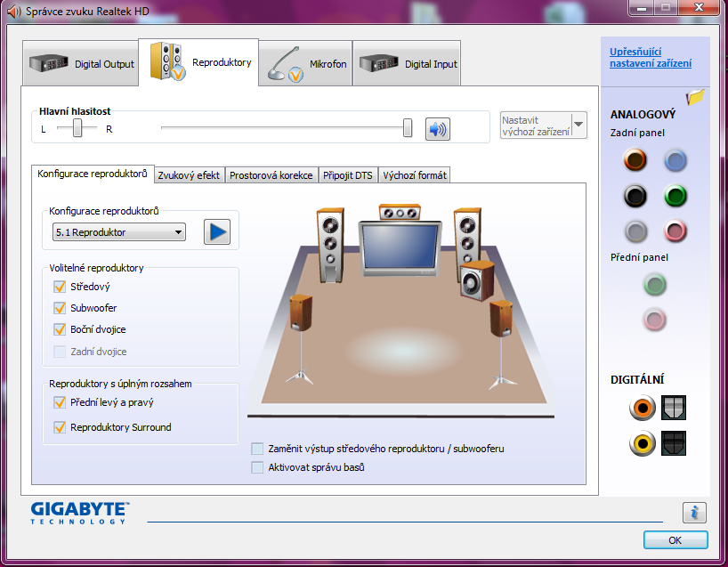
Task: Click the green front panel jack
Action: click(655, 285)
